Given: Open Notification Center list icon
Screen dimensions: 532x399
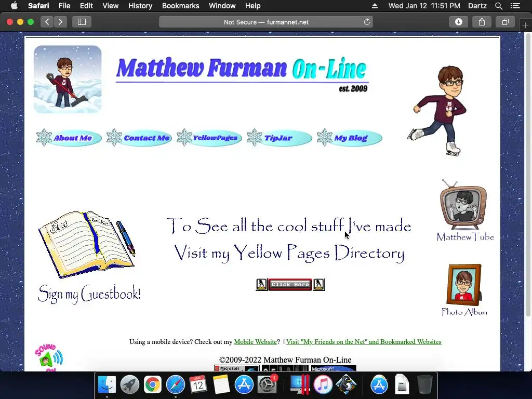Looking at the screenshot, I should click(x=515, y=6).
